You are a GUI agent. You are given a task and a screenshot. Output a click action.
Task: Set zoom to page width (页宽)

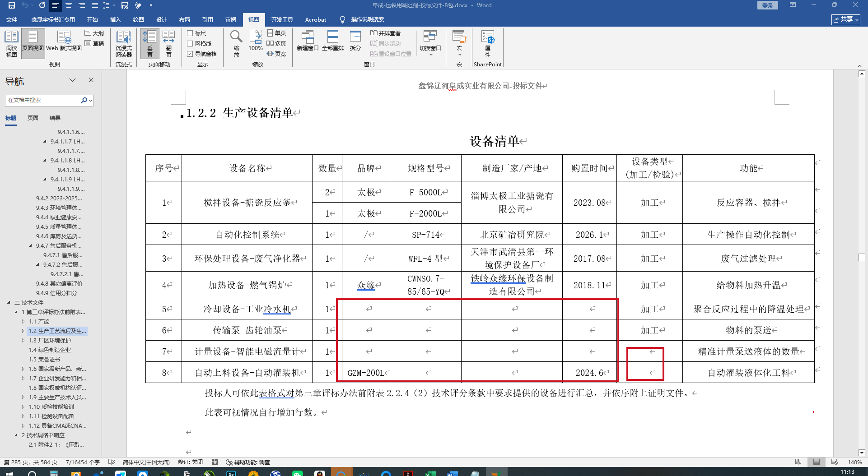[276, 54]
